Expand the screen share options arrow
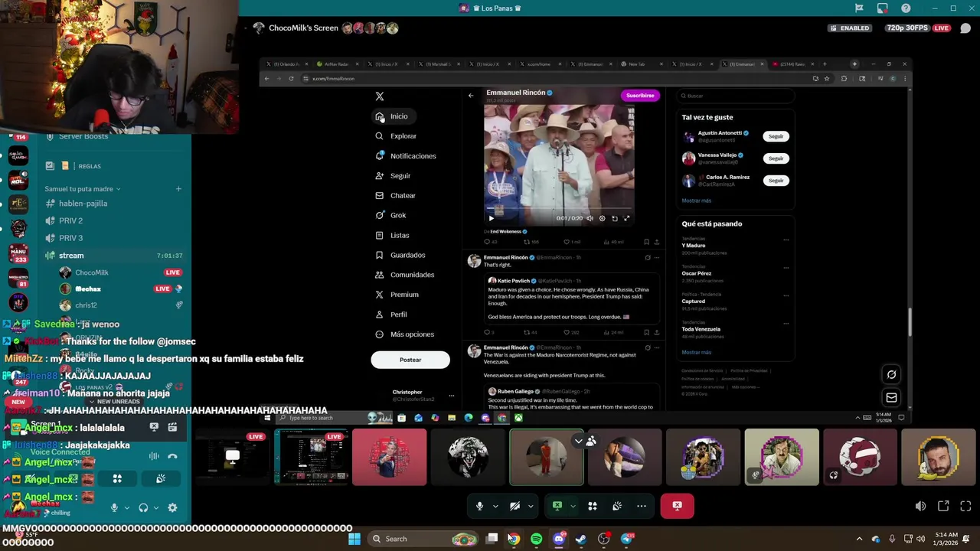This screenshot has width=980, height=551. click(x=573, y=506)
